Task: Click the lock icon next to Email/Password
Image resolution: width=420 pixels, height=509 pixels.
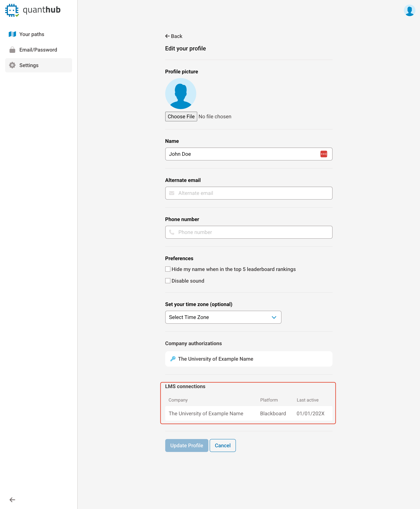Action: pos(12,50)
